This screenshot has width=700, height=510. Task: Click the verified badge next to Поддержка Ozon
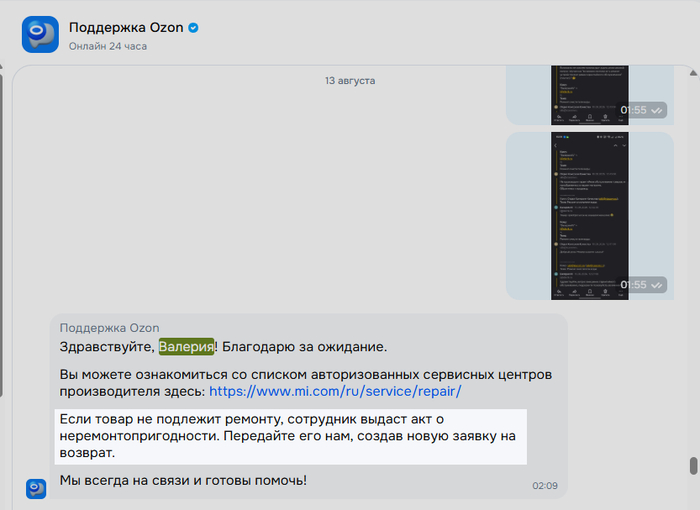tap(193, 28)
